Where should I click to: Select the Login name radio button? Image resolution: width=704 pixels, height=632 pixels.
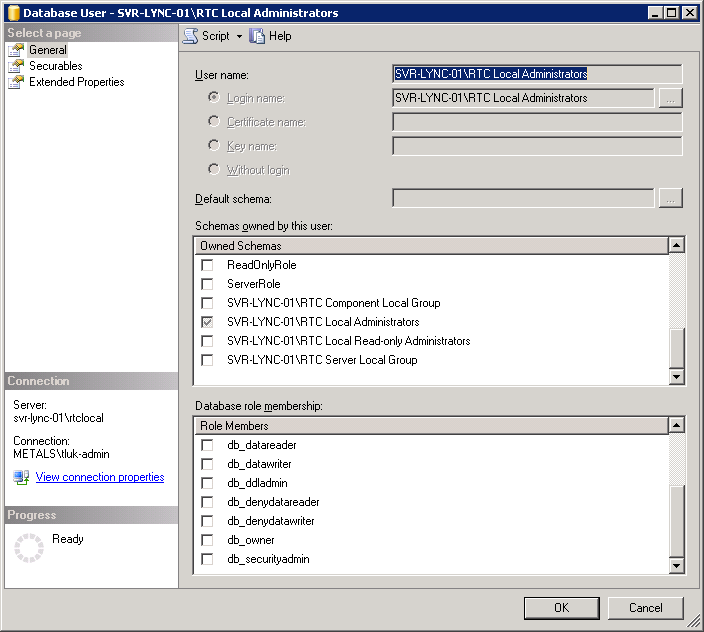(x=214, y=97)
